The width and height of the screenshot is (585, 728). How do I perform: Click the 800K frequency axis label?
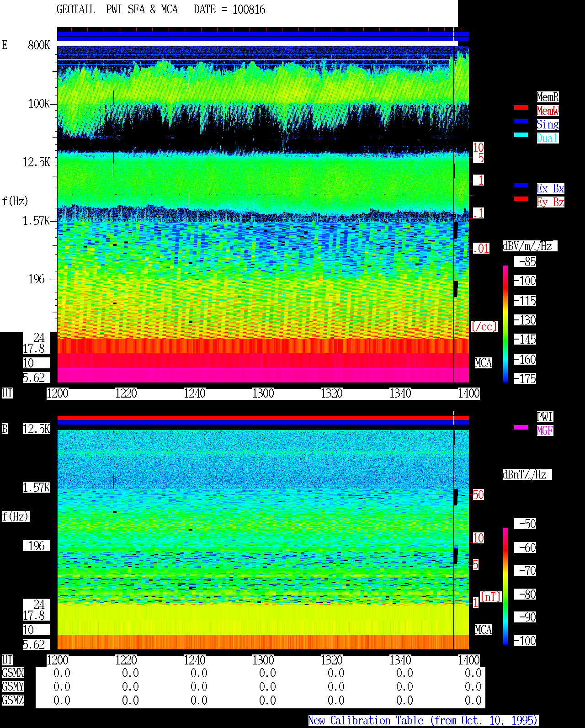pyautogui.click(x=39, y=45)
